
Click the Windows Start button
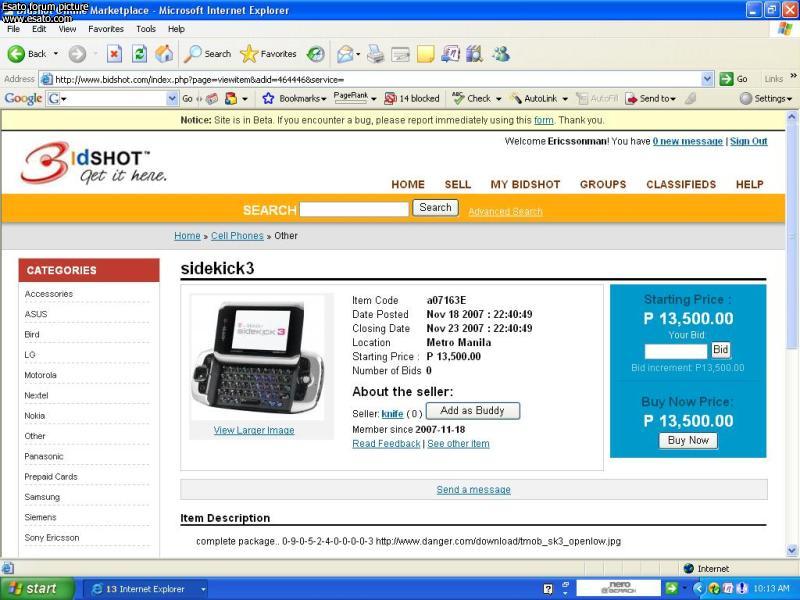[36, 589]
